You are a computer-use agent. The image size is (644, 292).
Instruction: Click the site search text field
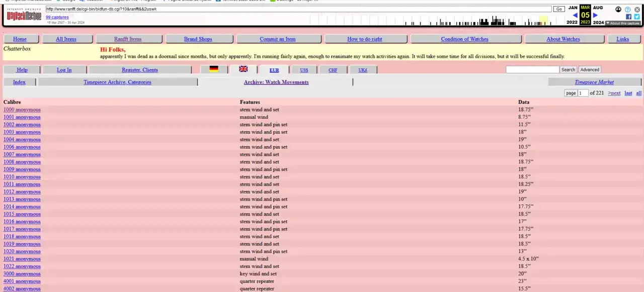[532, 70]
